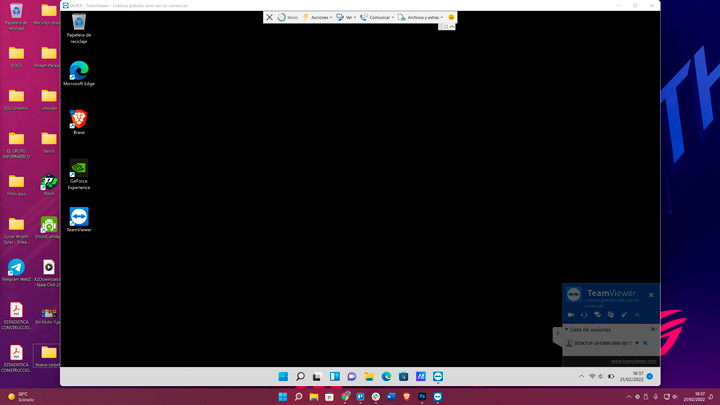This screenshot has height=405, width=720.
Task: Toggle fullscreen icon under the session toolbar
Action: [445, 27]
